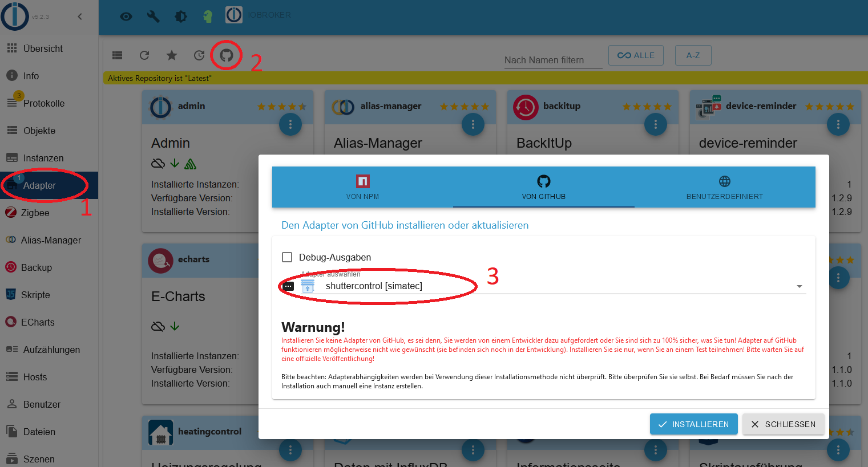Viewport: 868px width, 467px height.
Task: Click the ioBroker host logo icon
Action: 234,15
